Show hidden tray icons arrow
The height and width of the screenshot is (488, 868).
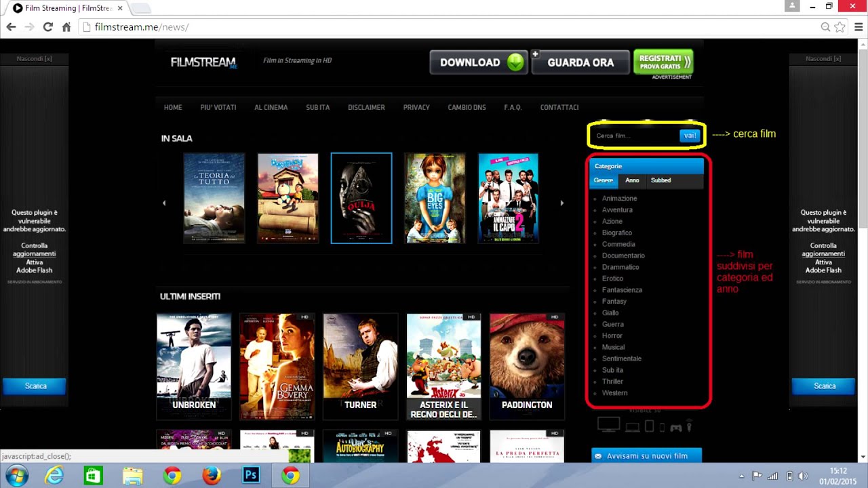coord(741,476)
